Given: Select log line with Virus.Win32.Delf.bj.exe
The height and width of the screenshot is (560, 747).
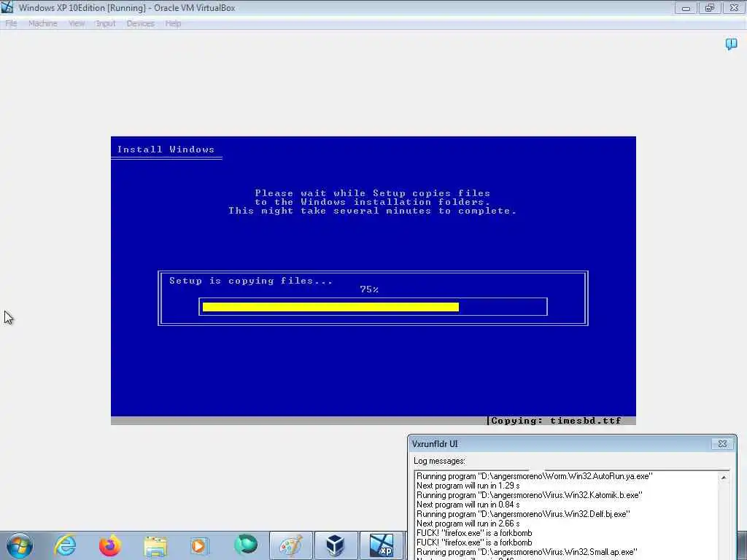Looking at the screenshot, I should click(523, 514).
